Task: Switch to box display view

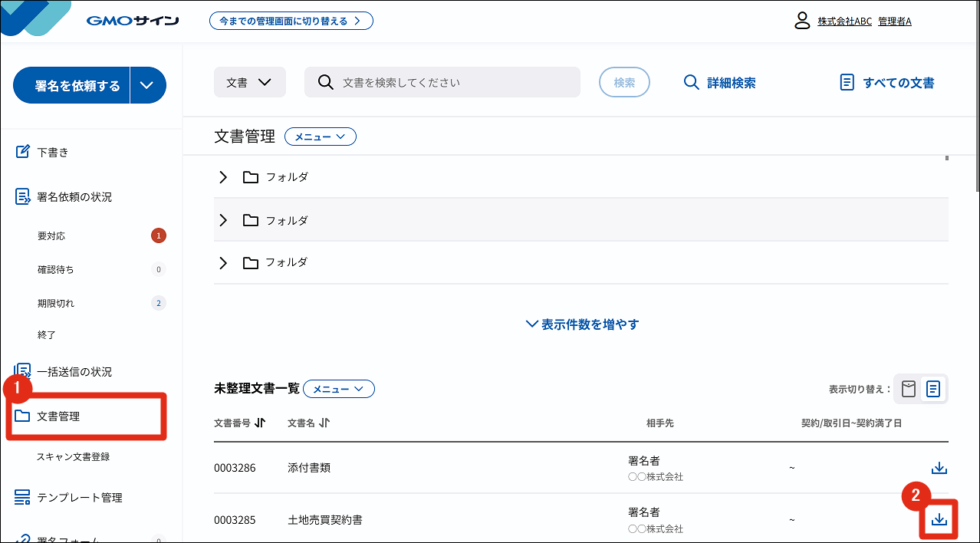Action: 909,389
